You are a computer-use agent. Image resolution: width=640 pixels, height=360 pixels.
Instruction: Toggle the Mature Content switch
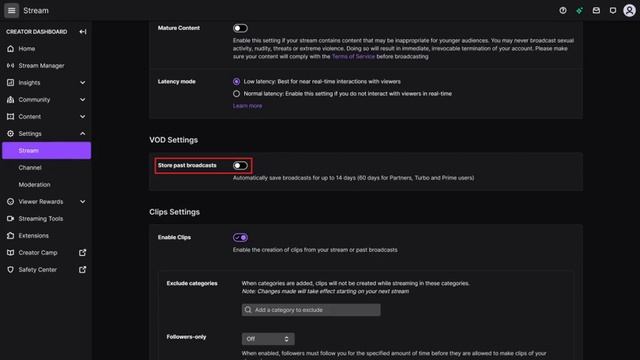(240, 28)
